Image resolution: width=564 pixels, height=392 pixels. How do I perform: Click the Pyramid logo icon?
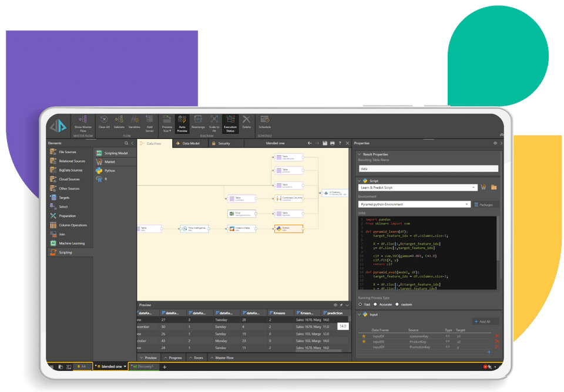click(x=58, y=126)
